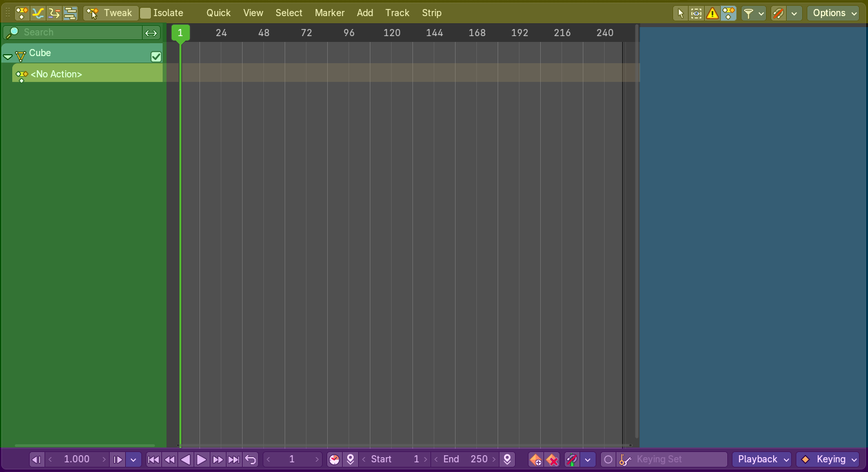
Task: Activate the Tweak action button
Action: point(111,13)
